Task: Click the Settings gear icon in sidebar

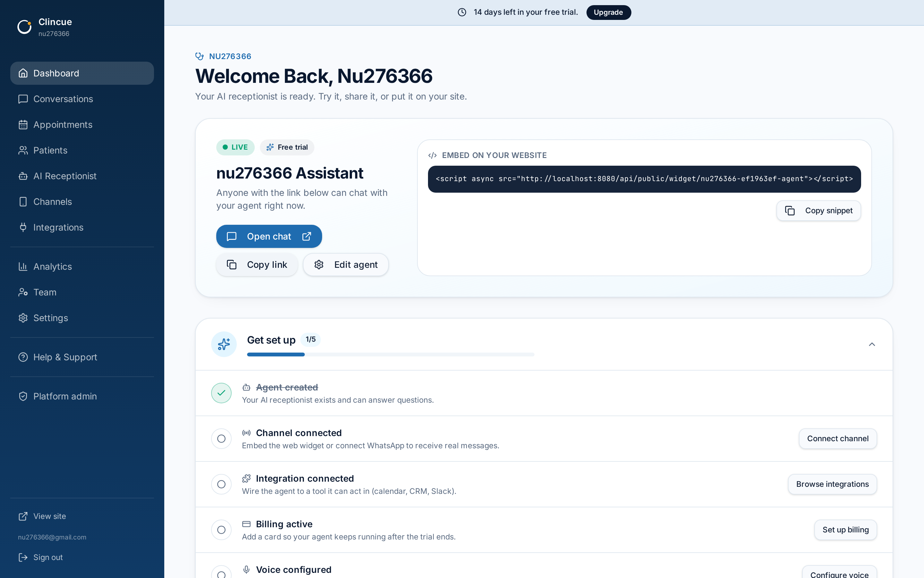Action: click(23, 318)
